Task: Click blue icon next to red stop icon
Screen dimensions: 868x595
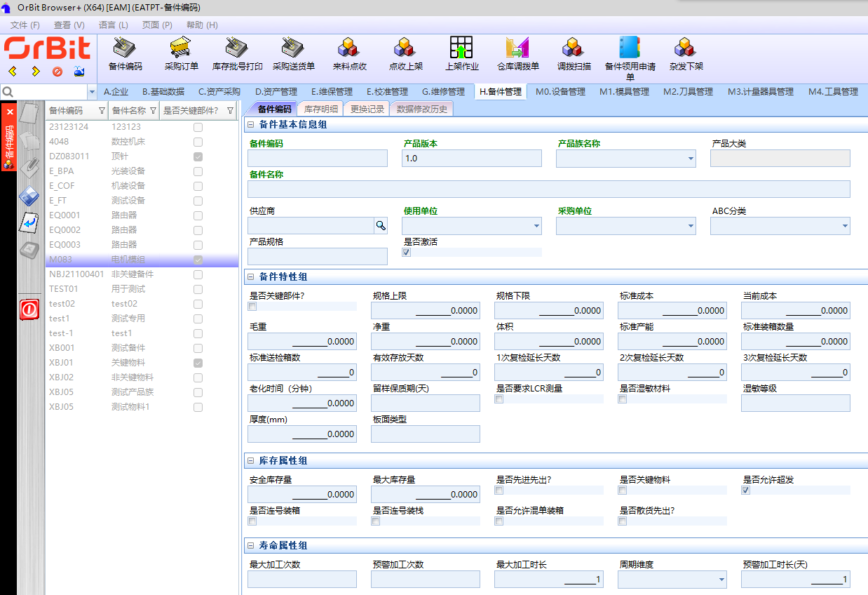Action: (x=79, y=71)
